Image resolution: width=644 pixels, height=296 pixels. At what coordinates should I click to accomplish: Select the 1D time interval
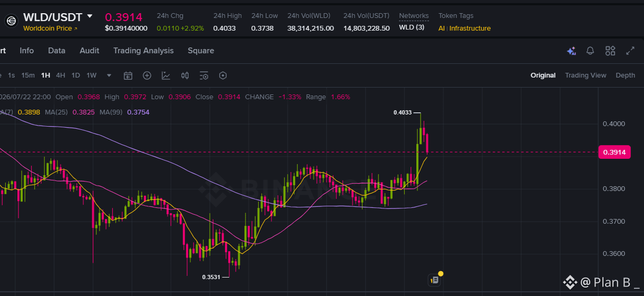click(76, 75)
